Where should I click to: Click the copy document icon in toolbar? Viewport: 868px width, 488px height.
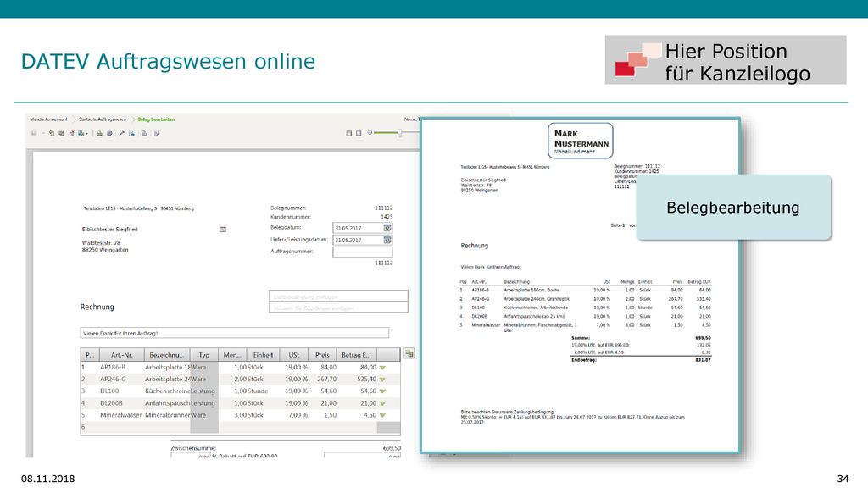click(144, 133)
